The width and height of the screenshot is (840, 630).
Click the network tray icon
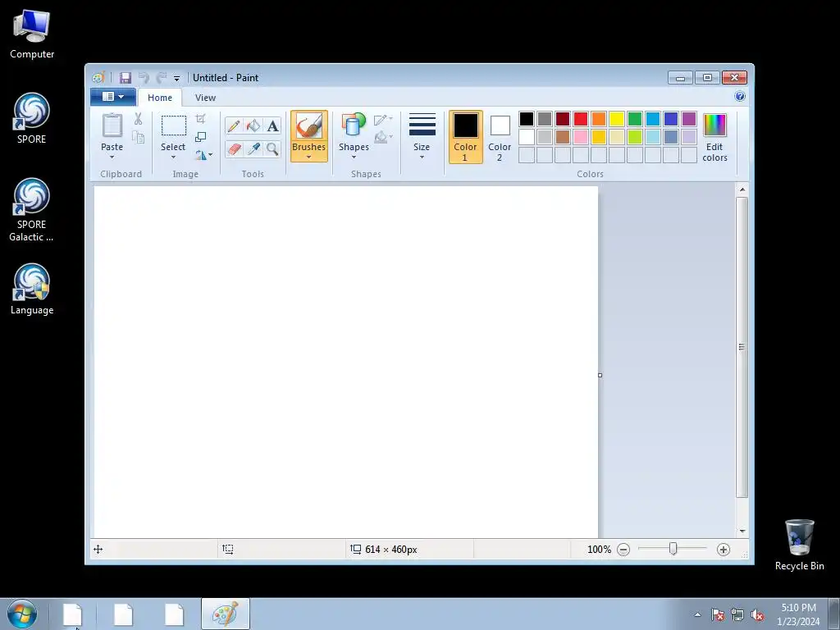point(737,615)
